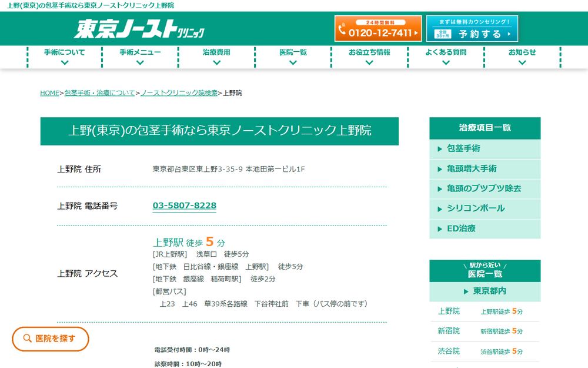
Task: Click the 日比谷線・銀座線 上野駅 徒歩5分 line
Action: (228, 267)
